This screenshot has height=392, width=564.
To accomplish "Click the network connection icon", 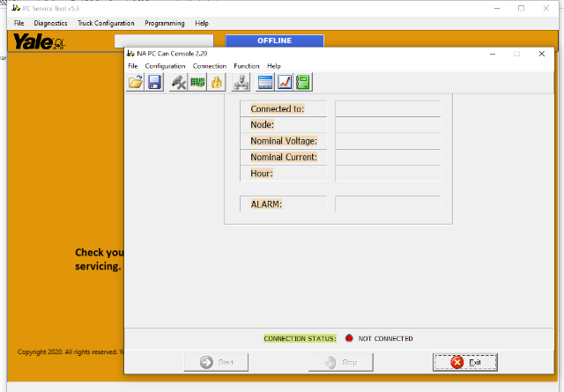I will pyautogui.click(x=241, y=82).
